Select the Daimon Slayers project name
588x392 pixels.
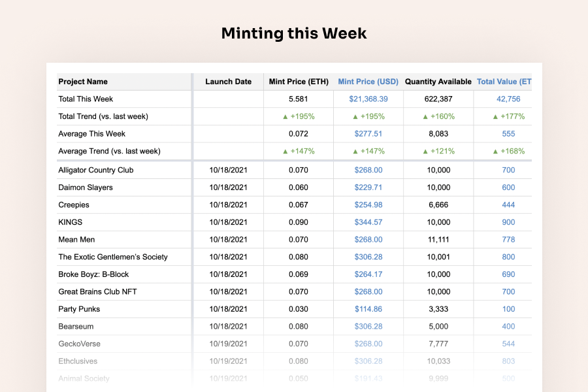86,188
